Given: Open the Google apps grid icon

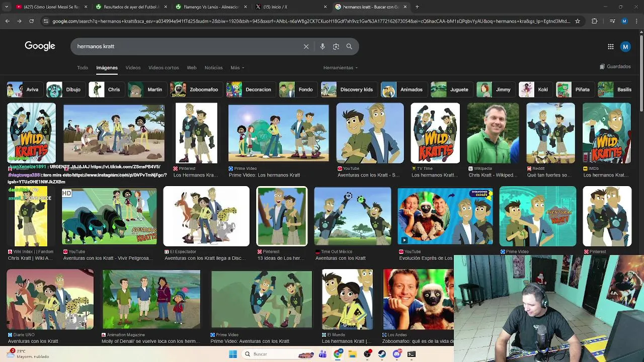Looking at the screenshot, I should 611,46.
